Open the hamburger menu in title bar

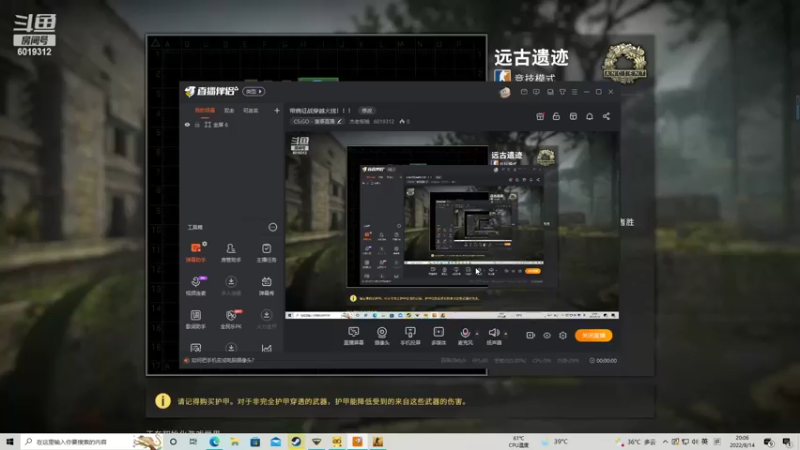(574, 92)
